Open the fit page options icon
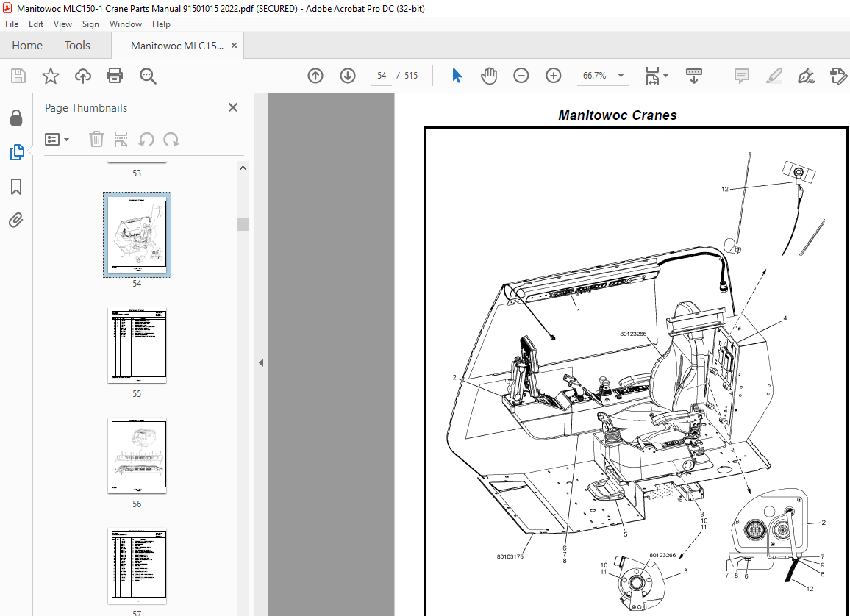The image size is (850, 616). (x=652, y=76)
